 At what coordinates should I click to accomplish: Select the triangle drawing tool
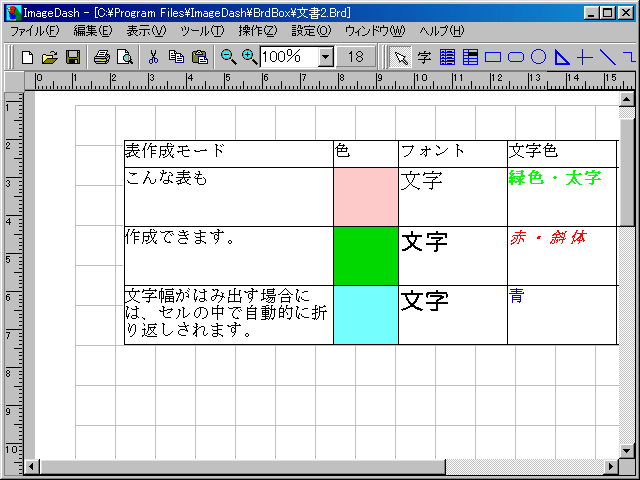coord(562,58)
